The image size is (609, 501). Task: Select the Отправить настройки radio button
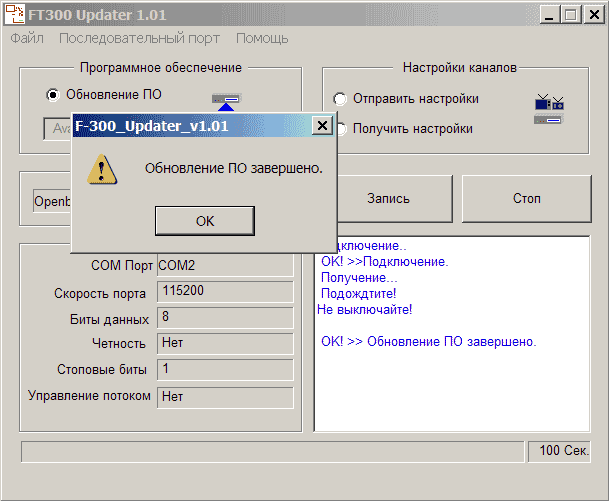click(340, 99)
